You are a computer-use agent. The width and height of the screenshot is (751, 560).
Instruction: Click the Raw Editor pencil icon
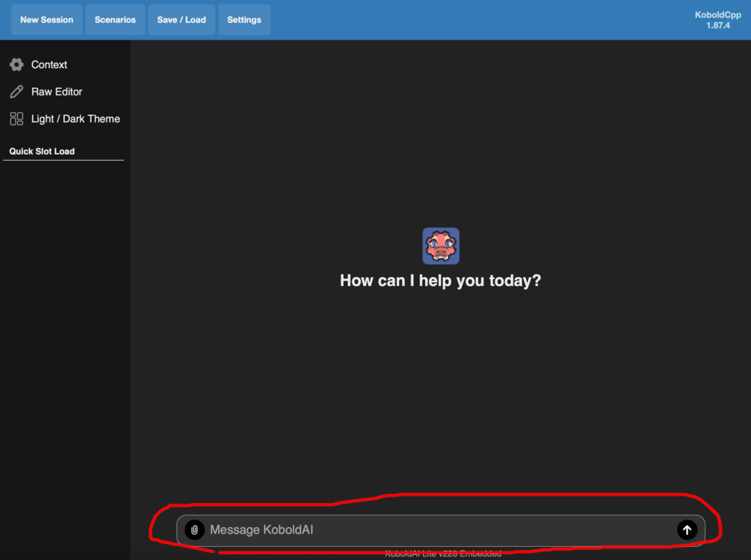(x=16, y=92)
